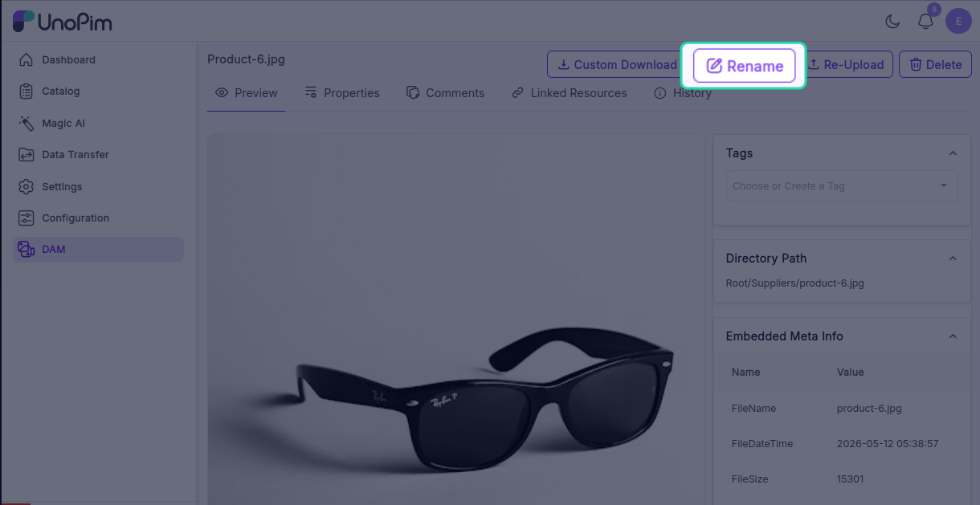Click FileSize value 15301
The image size is (980, 505).
tap(851, 479)
